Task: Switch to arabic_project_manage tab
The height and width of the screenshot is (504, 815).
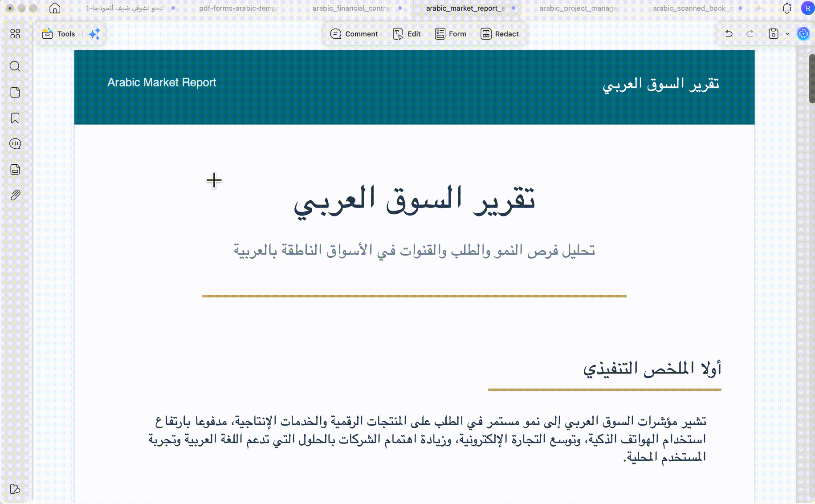Action: pyautogui.click(x=579, y=8)
